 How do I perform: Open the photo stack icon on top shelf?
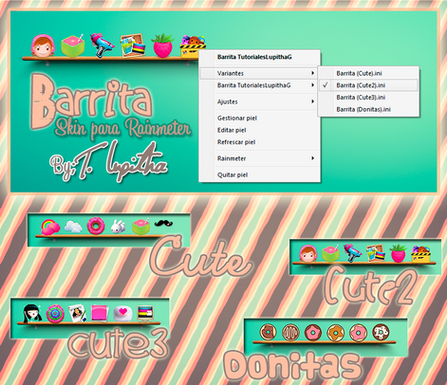tap(133, 45)
